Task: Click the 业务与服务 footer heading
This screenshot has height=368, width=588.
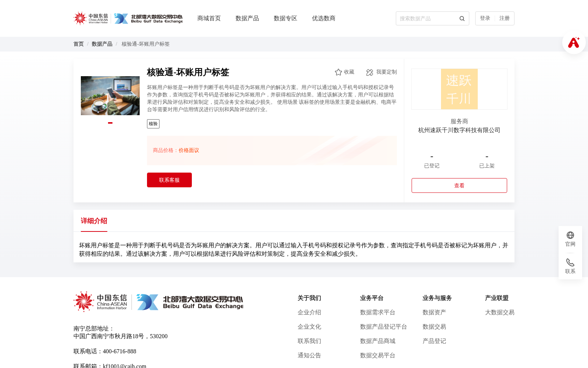Action: pos(437,298)
